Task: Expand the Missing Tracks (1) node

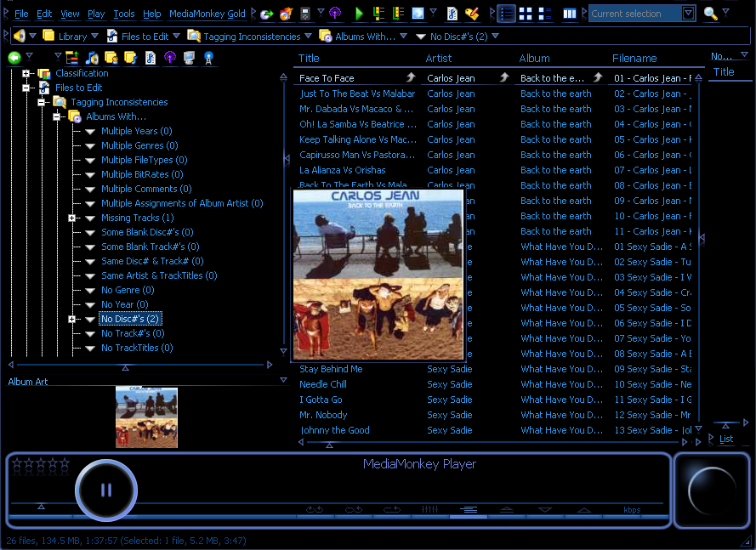Action: (x=71, y=218)
